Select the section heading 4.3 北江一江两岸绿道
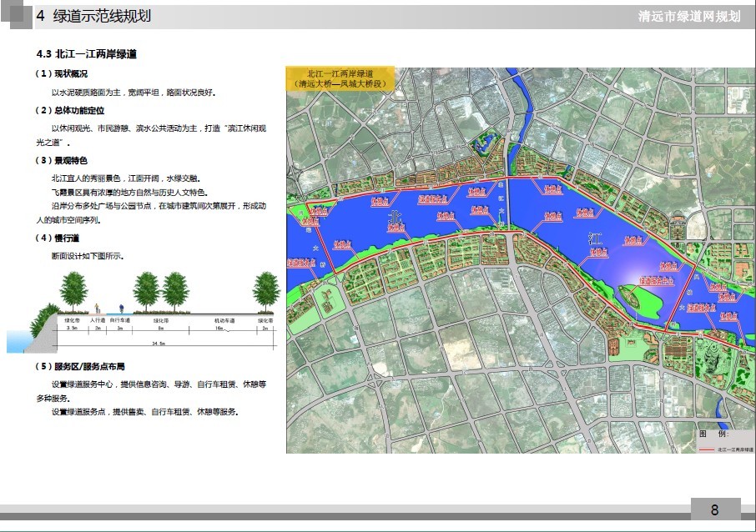This screenshot has width=756, height=532. (87, 54)
